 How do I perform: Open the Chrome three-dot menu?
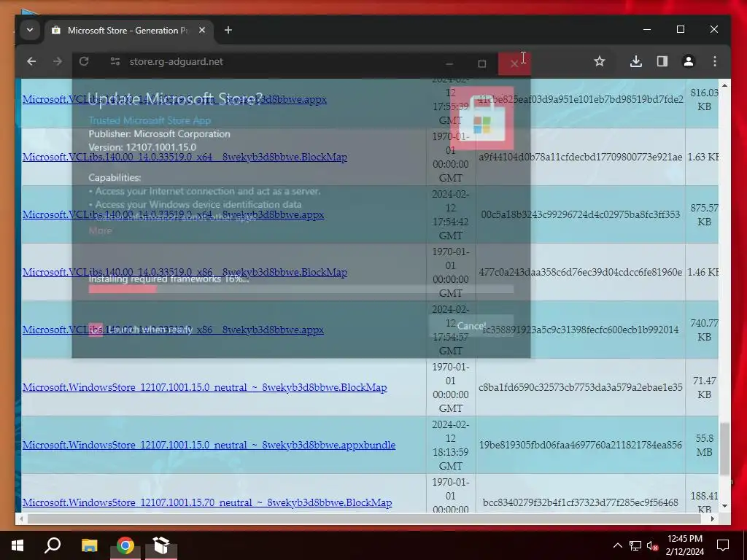(x=715, y=61)
